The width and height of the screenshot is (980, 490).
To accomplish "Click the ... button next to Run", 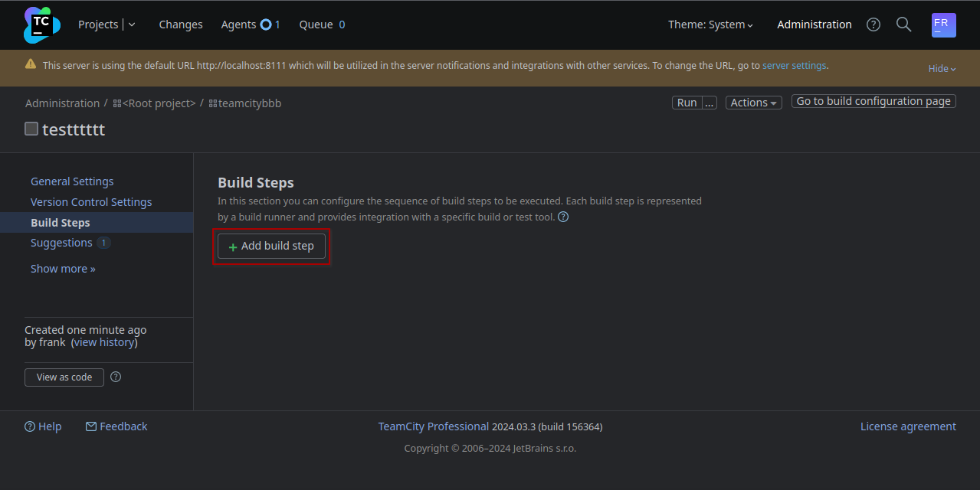I will click(x=708, y=102).
